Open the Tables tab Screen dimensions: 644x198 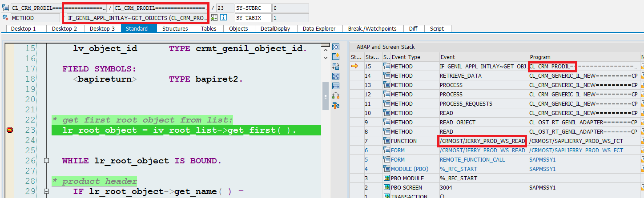pyautogui.click(x=208, y=28)
